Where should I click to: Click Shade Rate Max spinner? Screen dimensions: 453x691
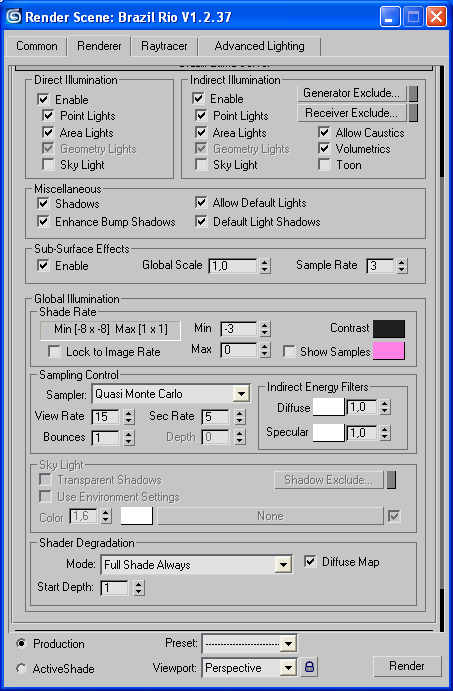click(x=264, y=351)
